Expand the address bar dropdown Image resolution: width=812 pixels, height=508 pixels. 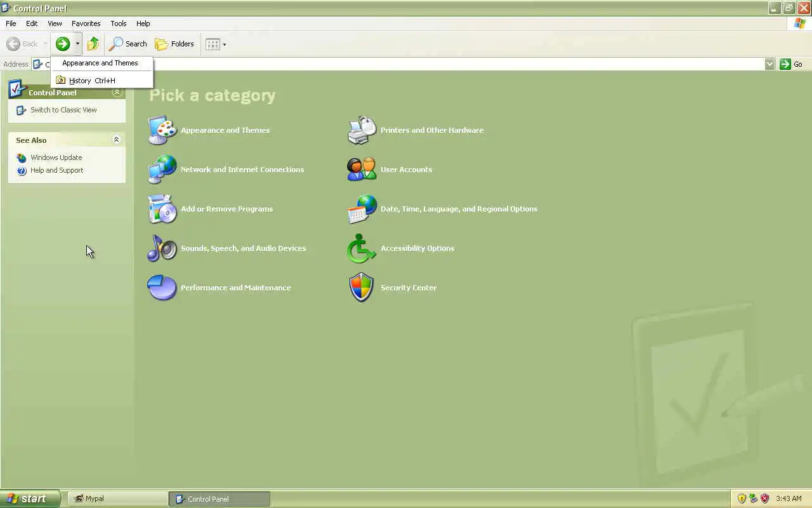pos(769,64)
